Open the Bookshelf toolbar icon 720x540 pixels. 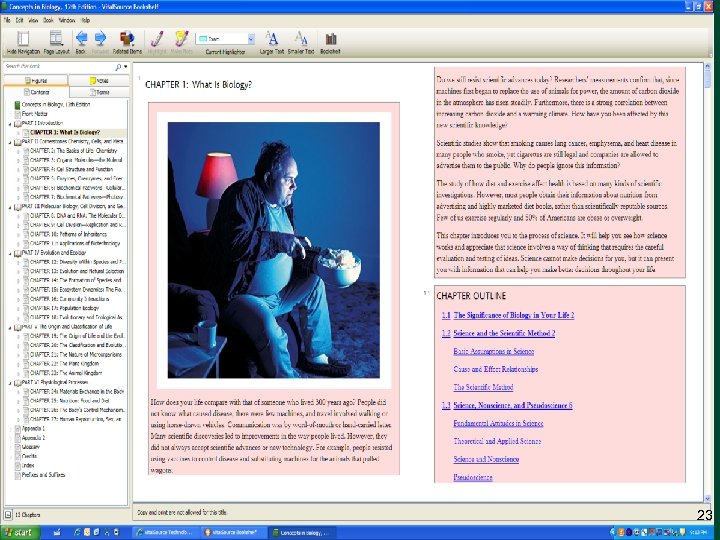[331, 39]
